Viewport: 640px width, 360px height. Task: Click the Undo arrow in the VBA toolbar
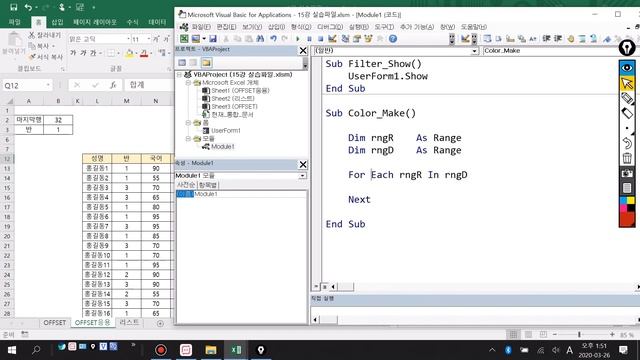[273, 39]
